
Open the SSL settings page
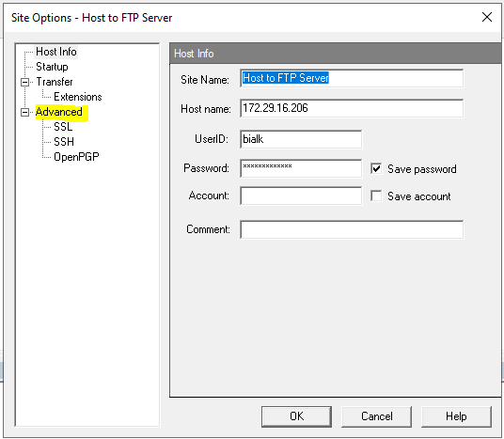(x=63, y=127)
